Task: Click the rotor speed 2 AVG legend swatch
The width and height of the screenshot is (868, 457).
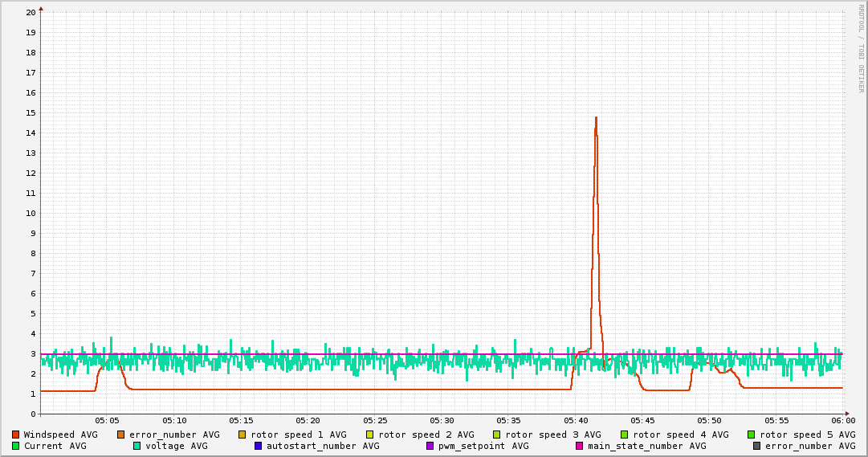Action: click(x=370, y=435)
